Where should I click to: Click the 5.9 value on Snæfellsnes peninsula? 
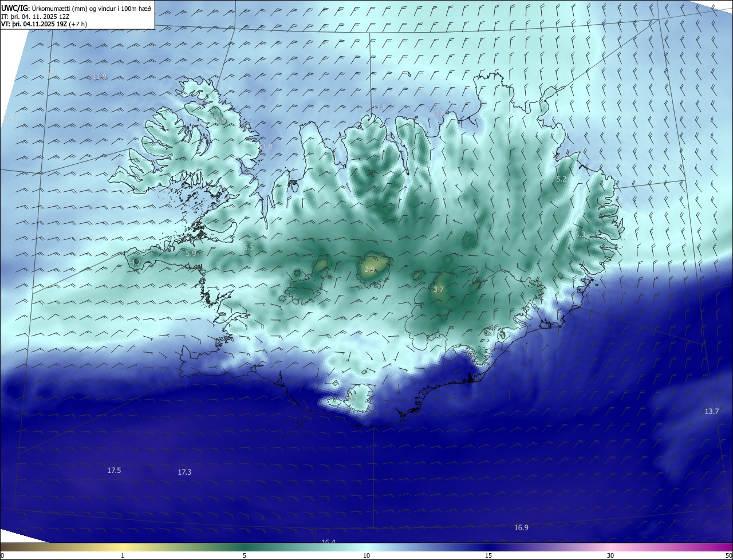[191, 253]
